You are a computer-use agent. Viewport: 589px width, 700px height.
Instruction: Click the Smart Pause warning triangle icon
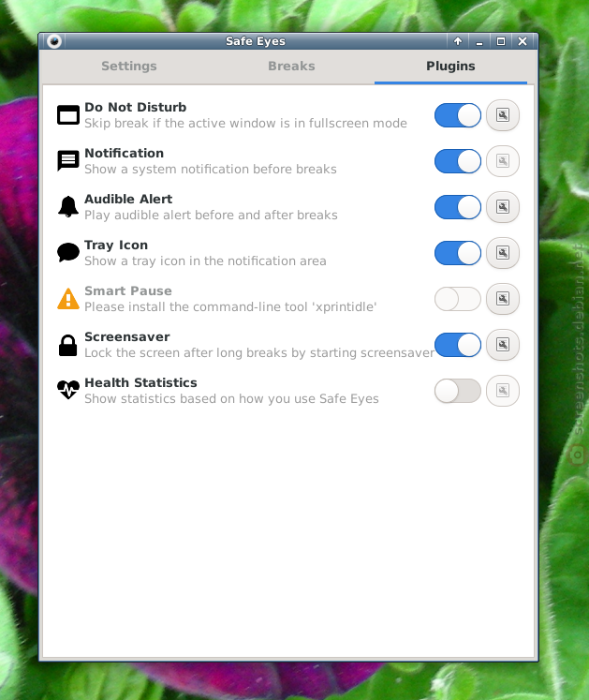(68, 299)
